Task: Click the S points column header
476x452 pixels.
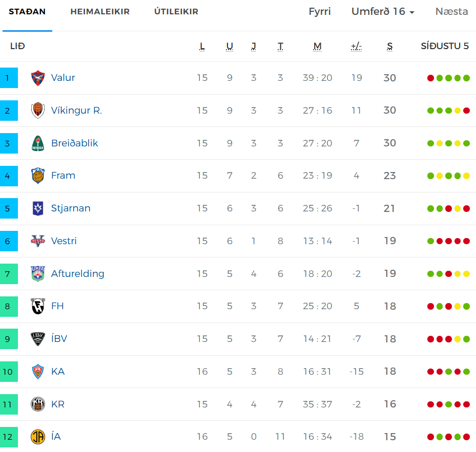Action: [390, 47]
